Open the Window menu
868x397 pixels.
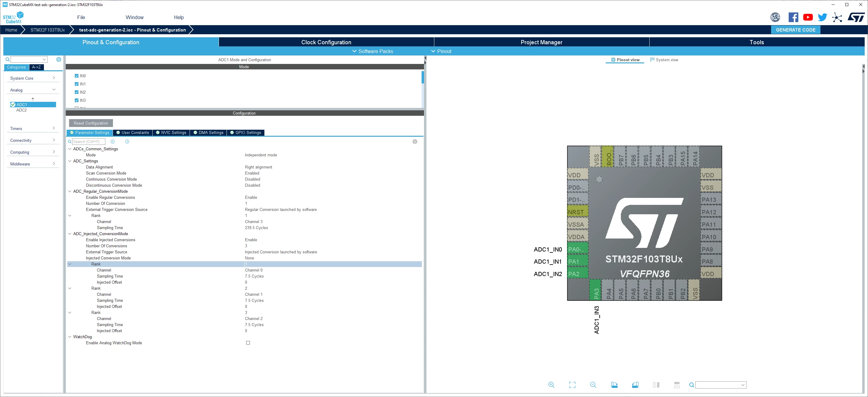[x=134, y=17]
